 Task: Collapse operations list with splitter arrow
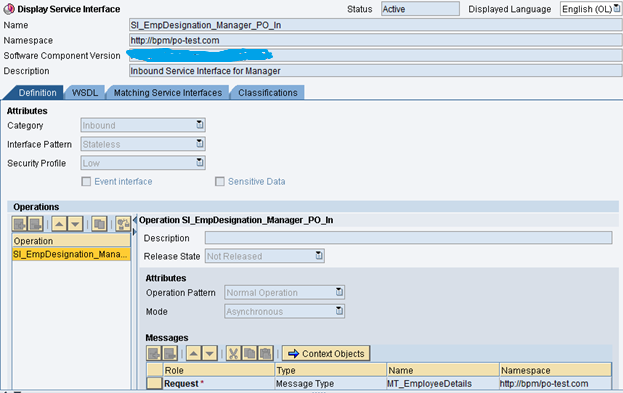(x=135, y=220)
